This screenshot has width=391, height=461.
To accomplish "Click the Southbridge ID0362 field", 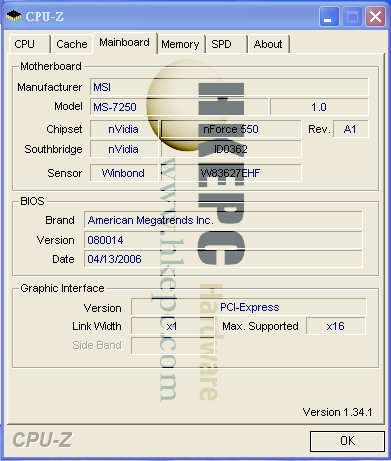I will 231,149.
